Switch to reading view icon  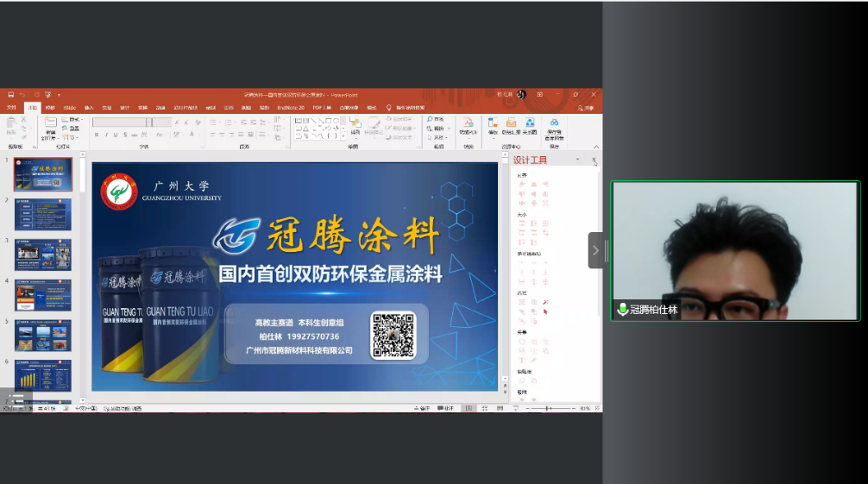(500, 408)
